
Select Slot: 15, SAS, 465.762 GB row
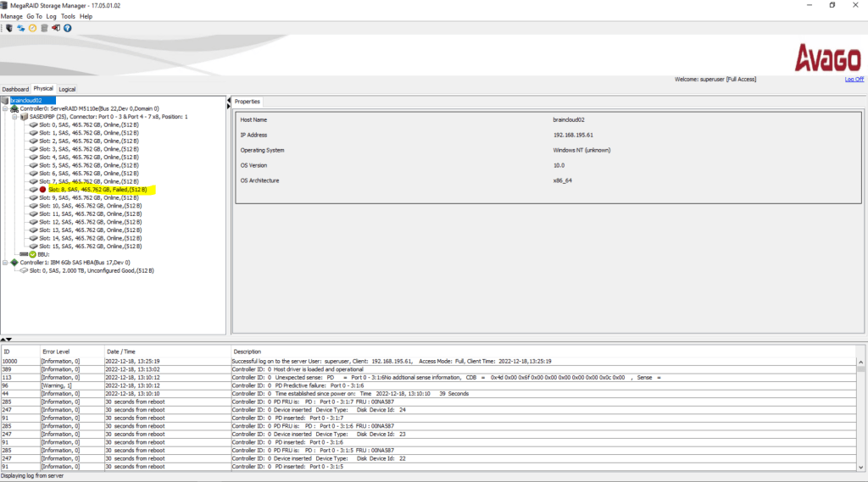[x=90, y=247]
